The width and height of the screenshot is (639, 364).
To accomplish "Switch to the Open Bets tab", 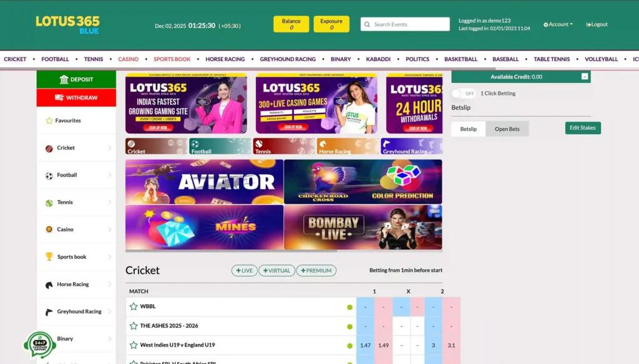I will (x=507, y=128).
